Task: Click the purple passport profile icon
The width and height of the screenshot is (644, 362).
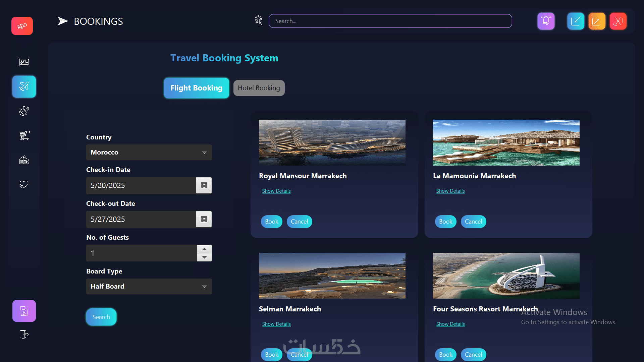Action: coord(24,311)
